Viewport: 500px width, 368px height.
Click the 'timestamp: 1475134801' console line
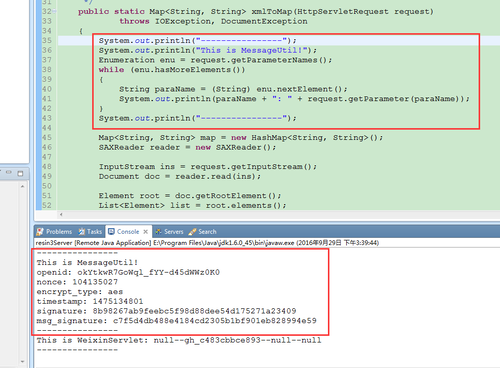[90, 301]
